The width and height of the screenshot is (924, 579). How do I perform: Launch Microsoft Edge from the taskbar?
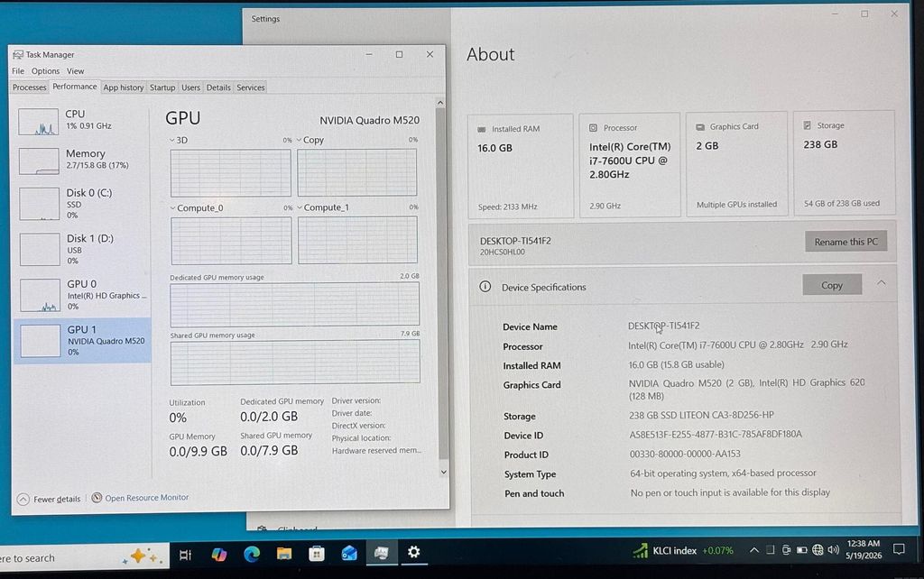252,554
